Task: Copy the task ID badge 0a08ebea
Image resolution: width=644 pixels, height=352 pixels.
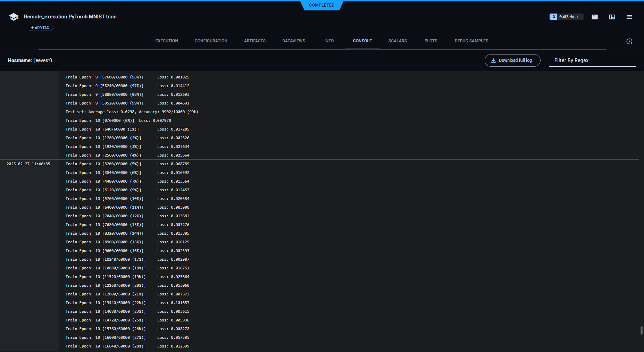Action: [566, 17]
